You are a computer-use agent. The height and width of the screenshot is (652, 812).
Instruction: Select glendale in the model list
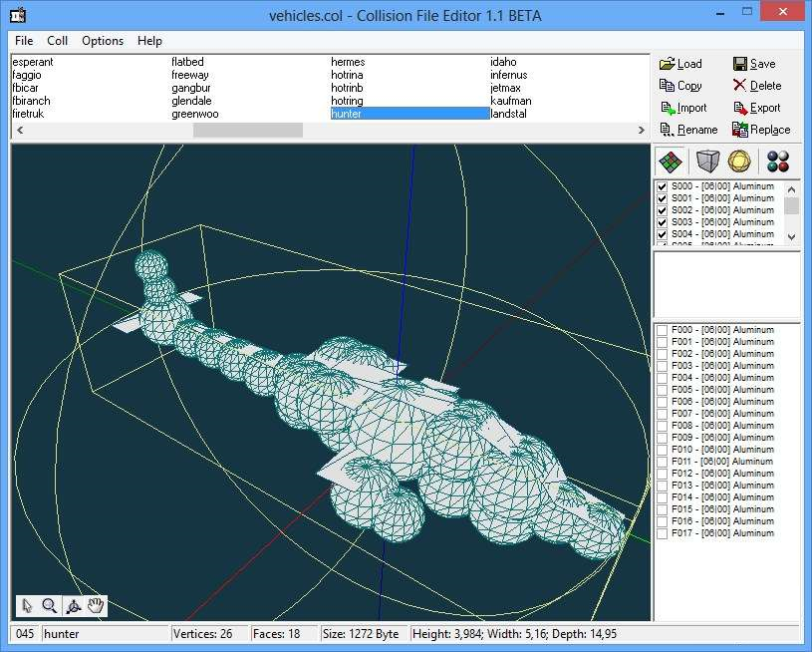191,101
